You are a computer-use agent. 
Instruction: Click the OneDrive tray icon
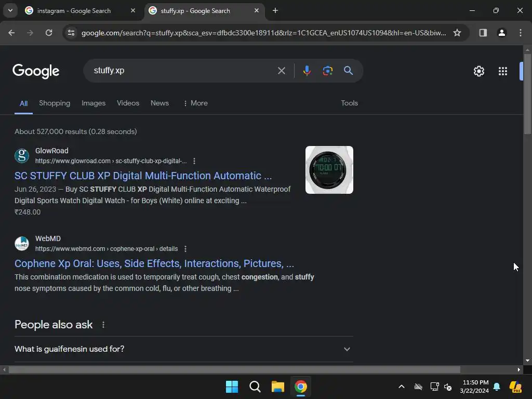[418, 387]
